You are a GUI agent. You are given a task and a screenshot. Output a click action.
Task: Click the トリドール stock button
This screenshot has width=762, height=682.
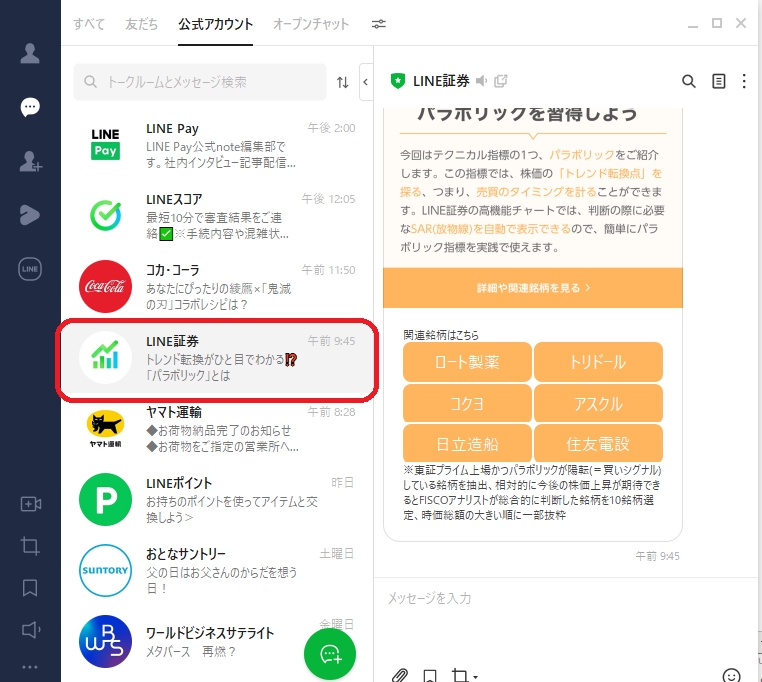click(598, 362)
